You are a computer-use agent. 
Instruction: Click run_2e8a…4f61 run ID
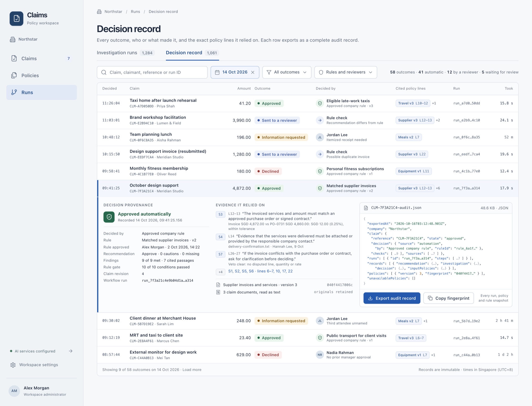(467, 338)
